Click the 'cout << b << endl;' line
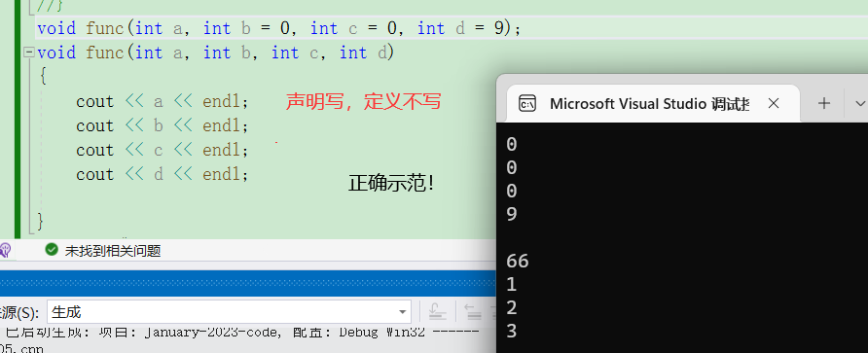This screenshot has width=868, height=353. coord(163,126)
